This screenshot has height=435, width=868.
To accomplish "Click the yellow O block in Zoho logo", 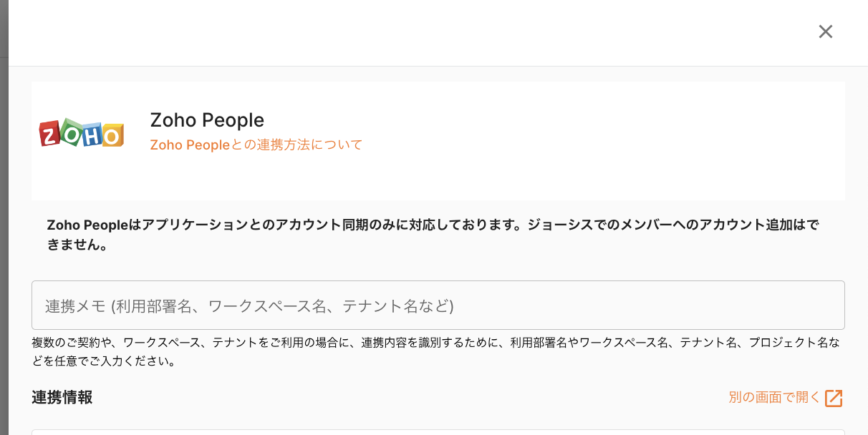I will (112, 135).
